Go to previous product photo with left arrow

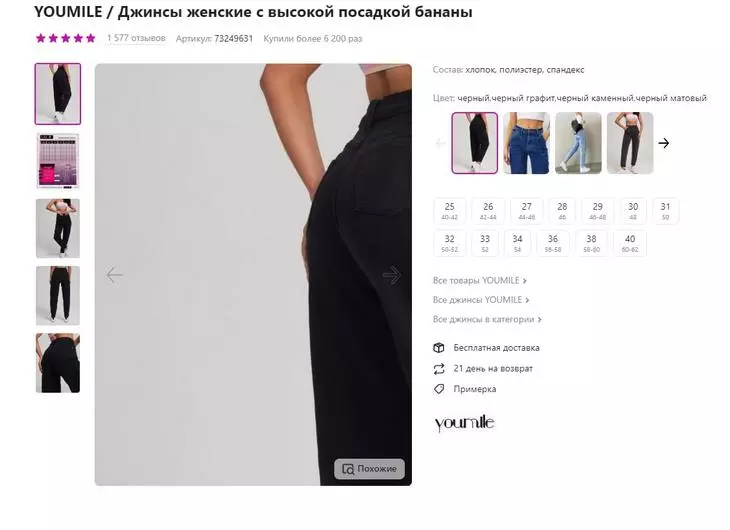114,275
